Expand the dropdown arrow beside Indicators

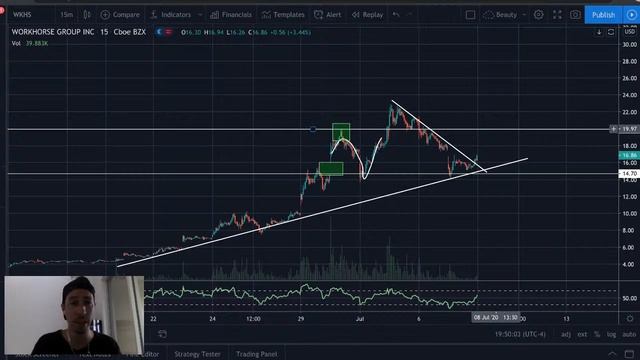pyautogui.click(x=200, y=15)
